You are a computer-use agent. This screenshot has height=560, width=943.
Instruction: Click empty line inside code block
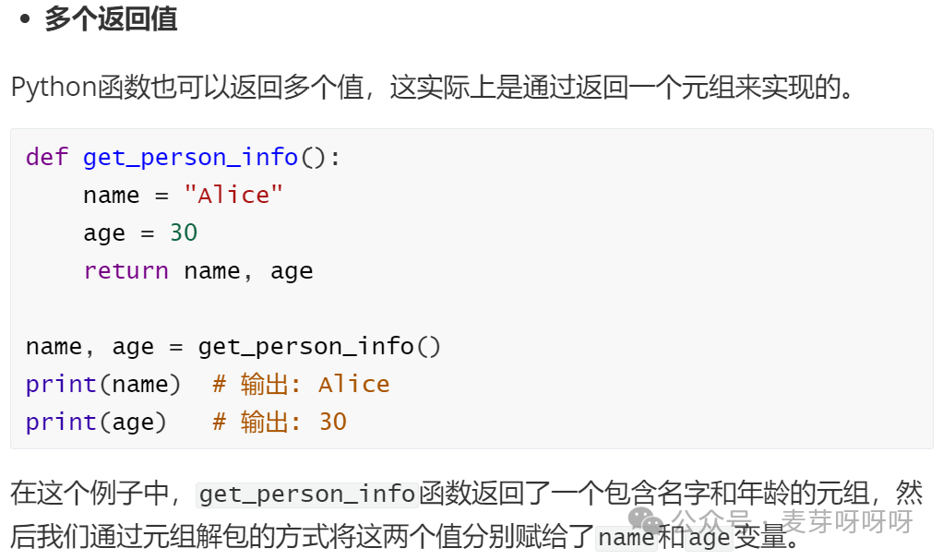pos(471,308)
